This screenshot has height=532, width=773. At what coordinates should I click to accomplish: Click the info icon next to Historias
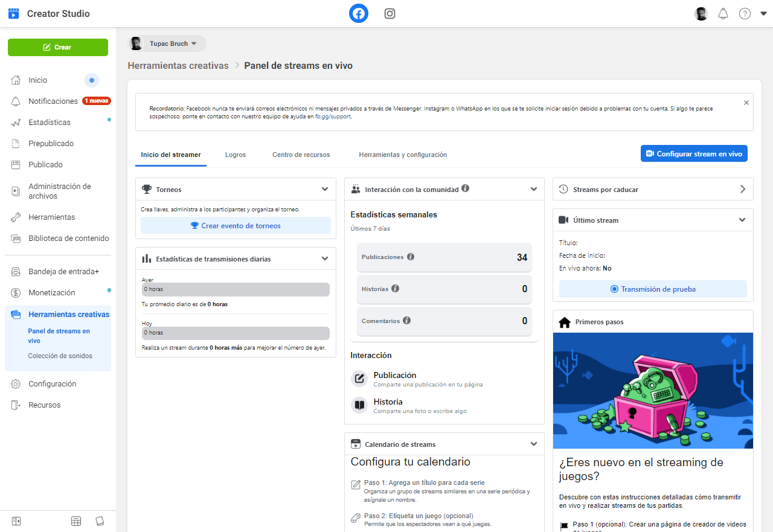pos(396,289)
